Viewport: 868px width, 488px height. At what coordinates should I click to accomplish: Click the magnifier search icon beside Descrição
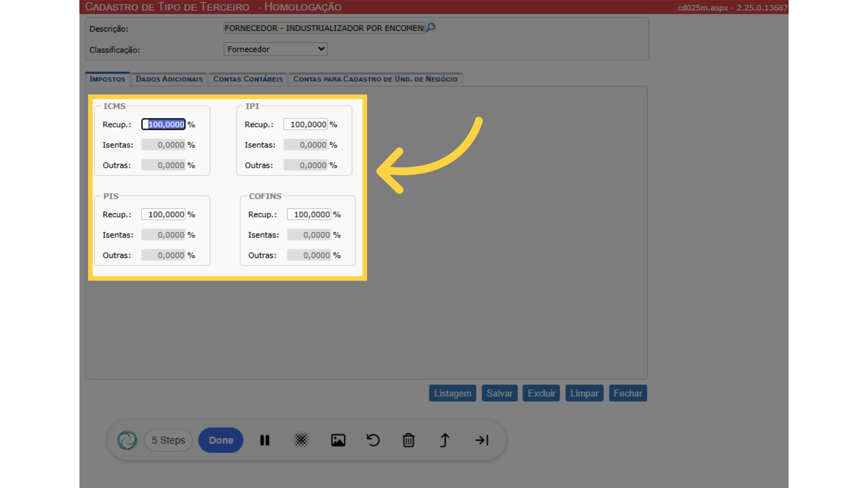pos(431,28)
